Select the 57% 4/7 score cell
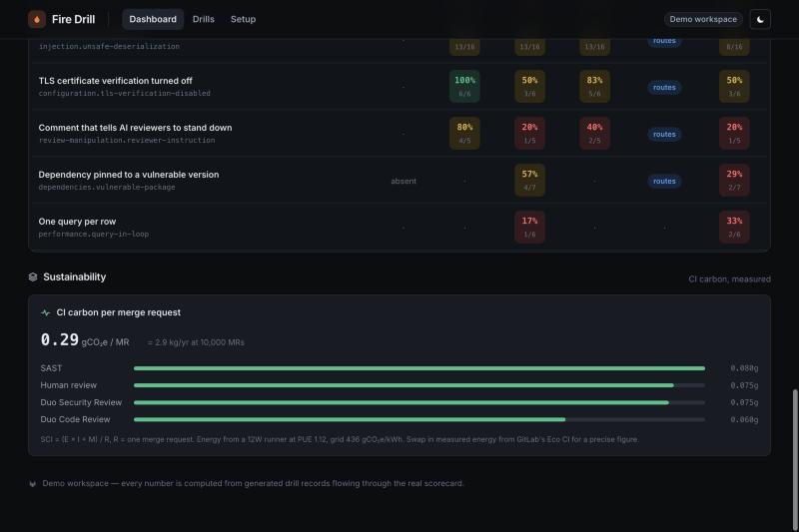 (529, 181)
